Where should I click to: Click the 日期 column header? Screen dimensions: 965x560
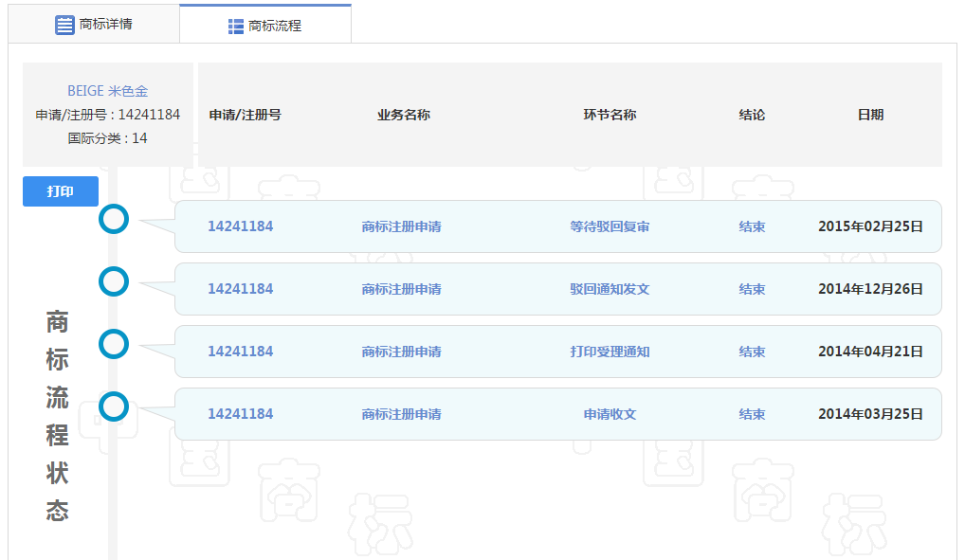[871, 115]
